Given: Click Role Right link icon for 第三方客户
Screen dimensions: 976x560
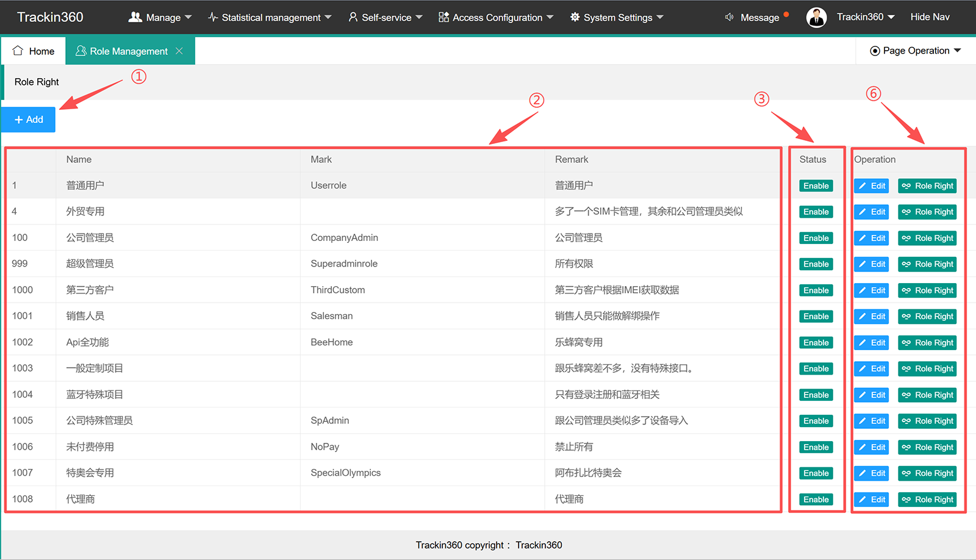Looking at the screenshot, I should 906,290.
